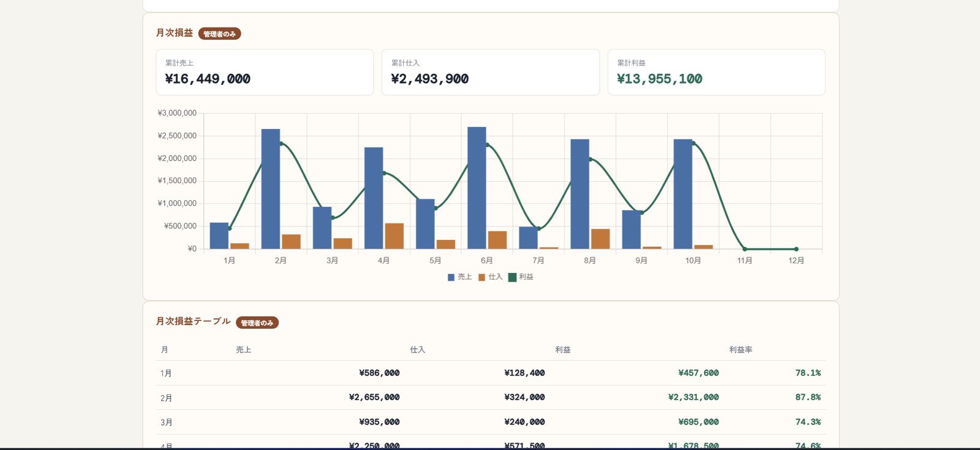This screenshot has height=450, width=980.
Task: Click the 74.3% profit rate cell
Action: pyautogui.click(x=808, y=422)
